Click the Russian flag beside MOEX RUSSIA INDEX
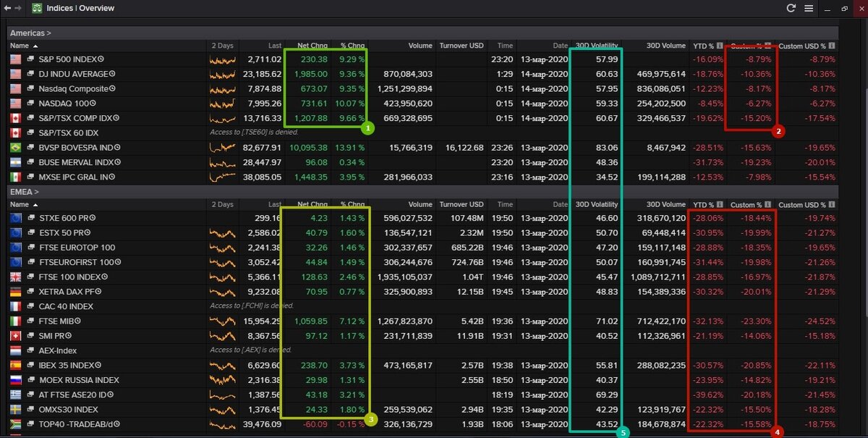The height and width of the screenshot is (438, 868). point(15,380)
